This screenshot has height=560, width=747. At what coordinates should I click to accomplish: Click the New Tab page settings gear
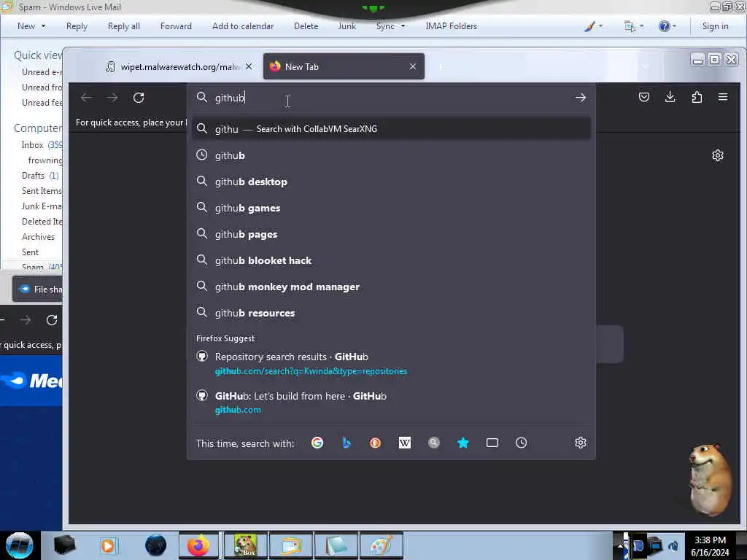[x=718, y=155]
